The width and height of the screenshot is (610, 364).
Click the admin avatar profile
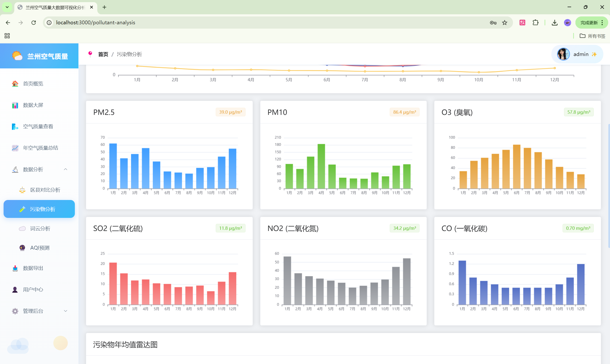point(563,54)
